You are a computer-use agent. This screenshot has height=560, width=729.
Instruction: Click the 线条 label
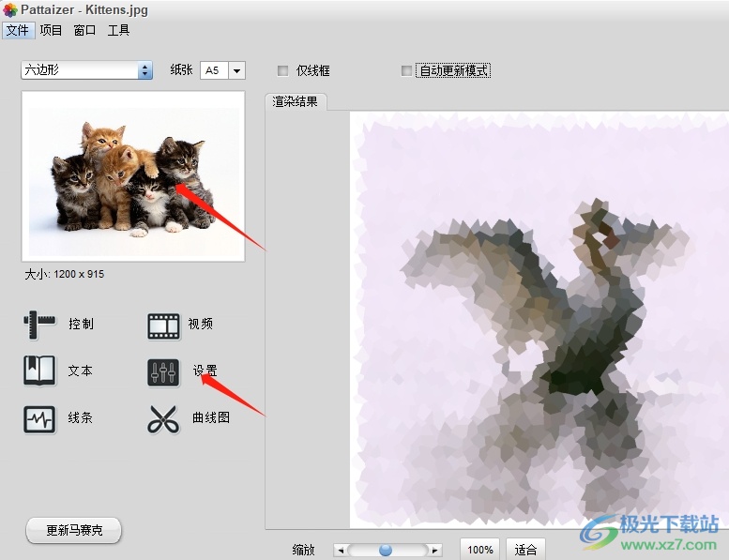click(80, 417)
